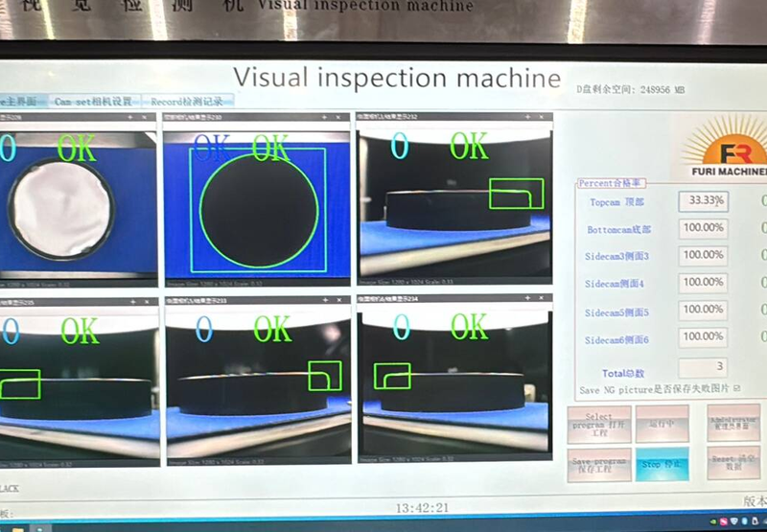Click the Bottomcam底部 label

point(618,229)
